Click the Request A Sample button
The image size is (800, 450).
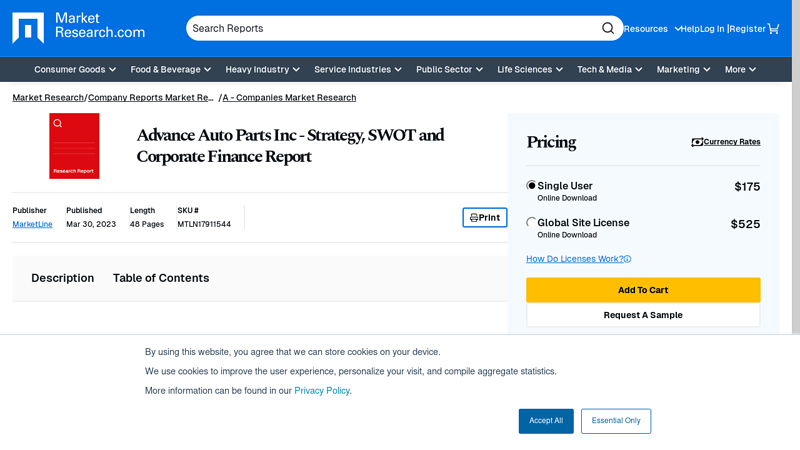point(643,315)
